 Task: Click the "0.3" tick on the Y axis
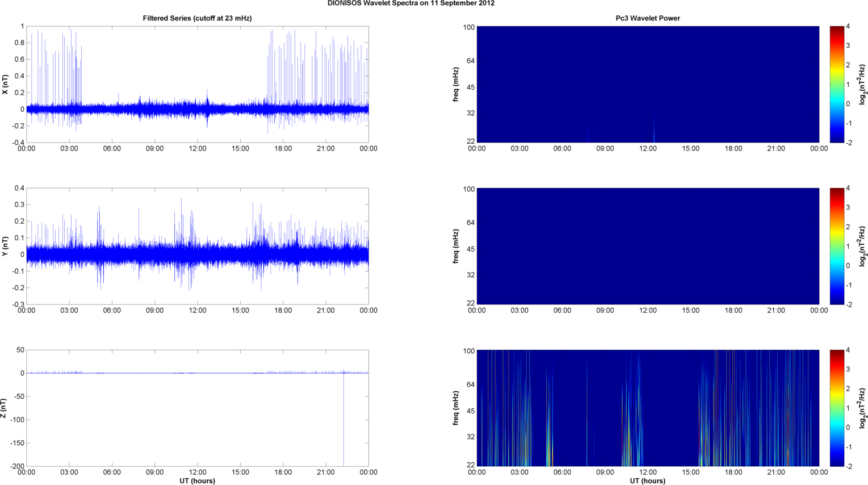point(19,205)
